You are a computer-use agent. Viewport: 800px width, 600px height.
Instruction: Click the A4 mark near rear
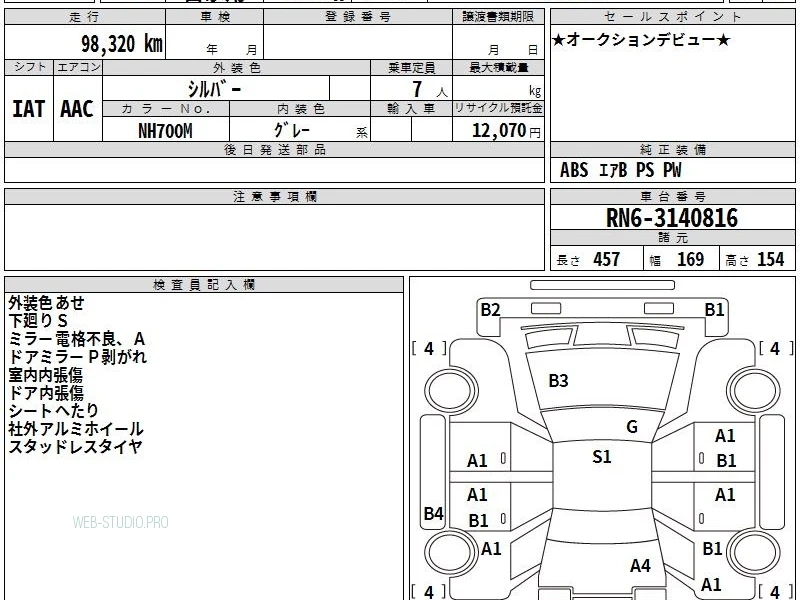640,566
